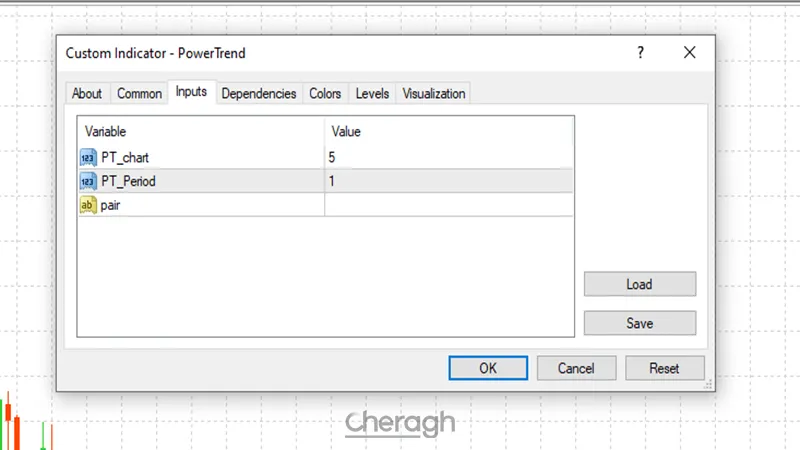Click the empty pair value cell
The width and height of the screenshot is (800, 450).
pos(448,205)
